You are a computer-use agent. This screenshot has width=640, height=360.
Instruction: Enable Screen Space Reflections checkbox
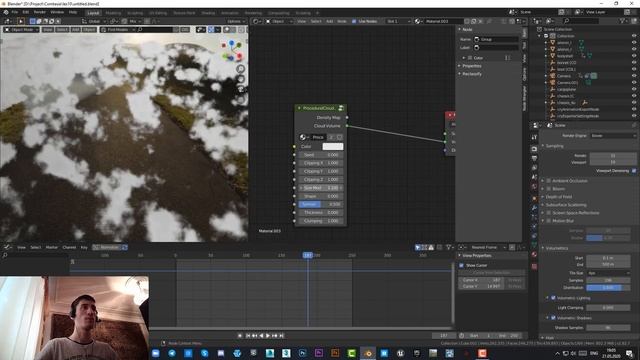[549, 213]
